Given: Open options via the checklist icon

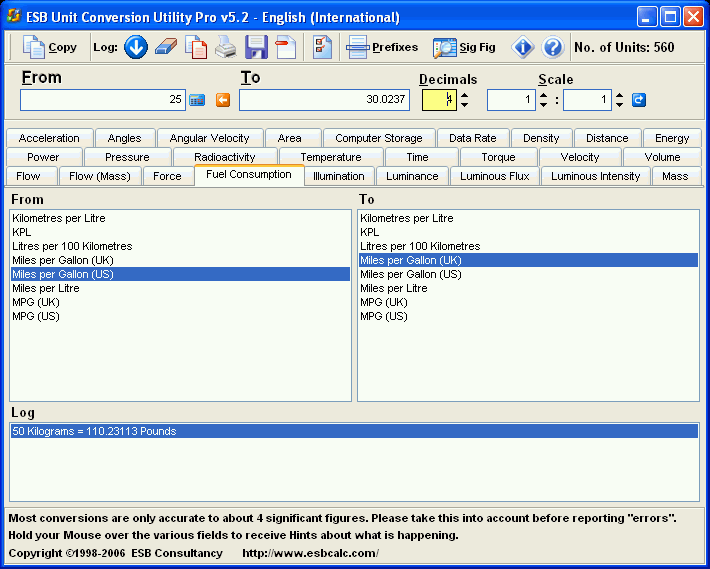Looking at the screenshot, I should tap(322, 47).
